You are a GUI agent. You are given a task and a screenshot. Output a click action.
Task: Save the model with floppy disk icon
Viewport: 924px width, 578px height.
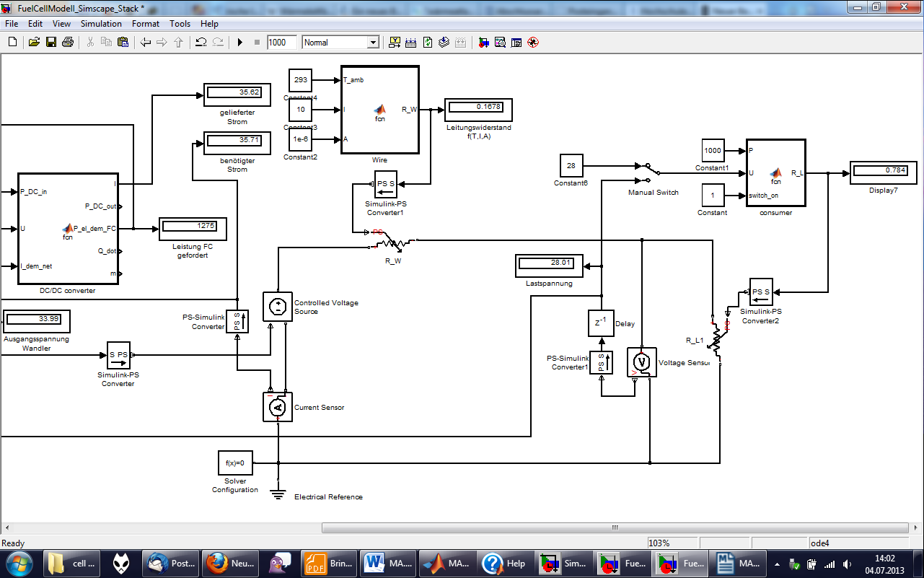coord(51,43)
